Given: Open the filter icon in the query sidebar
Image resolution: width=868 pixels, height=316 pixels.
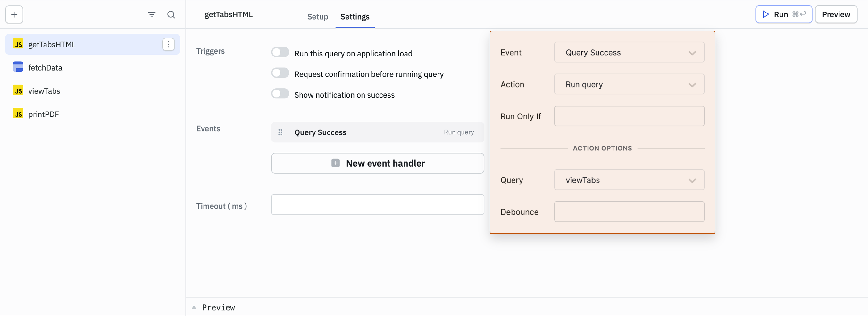Looking at the screenshot, I should (x=152, y=14).
